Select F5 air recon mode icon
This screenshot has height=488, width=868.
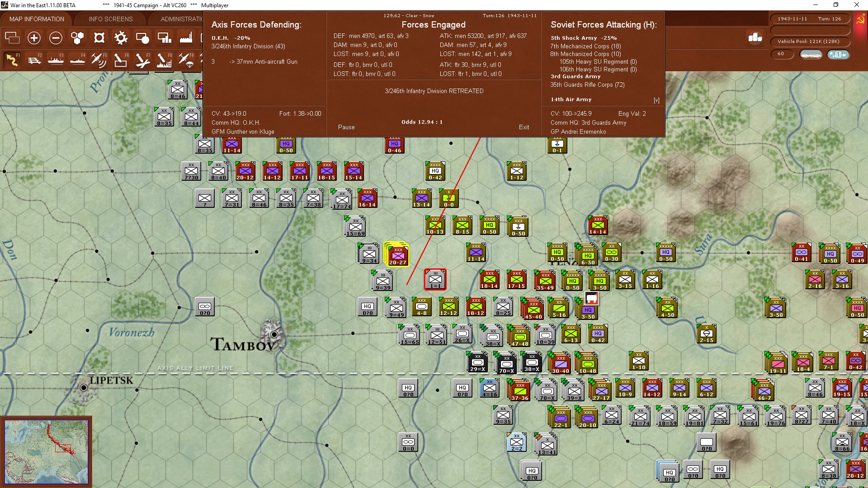(99, 60)
